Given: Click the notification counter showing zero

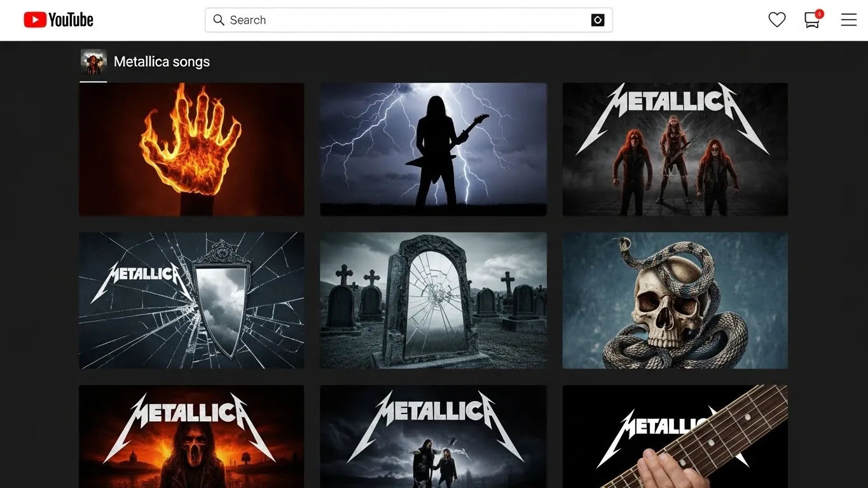Looking at the screenshot, I should tap(819, 13).
